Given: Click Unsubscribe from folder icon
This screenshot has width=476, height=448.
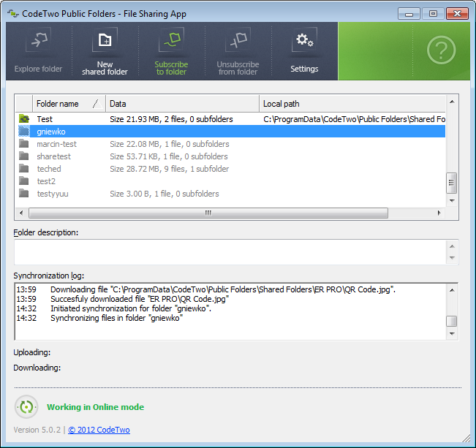Looking at the screenshot, I should click(238, 40).
